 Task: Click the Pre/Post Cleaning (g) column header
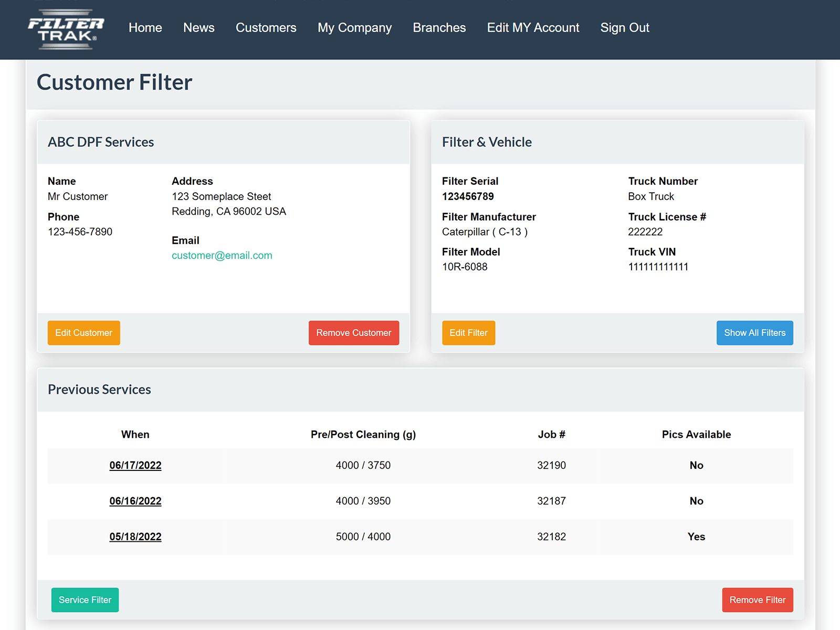point(363,434)
